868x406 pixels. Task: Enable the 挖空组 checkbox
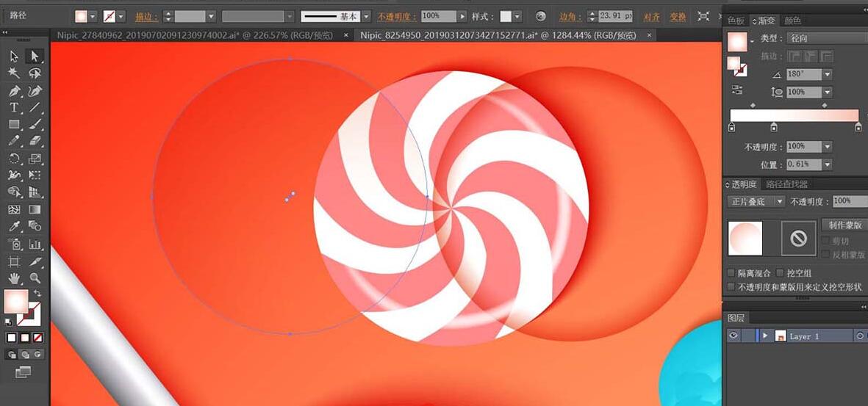781,273
